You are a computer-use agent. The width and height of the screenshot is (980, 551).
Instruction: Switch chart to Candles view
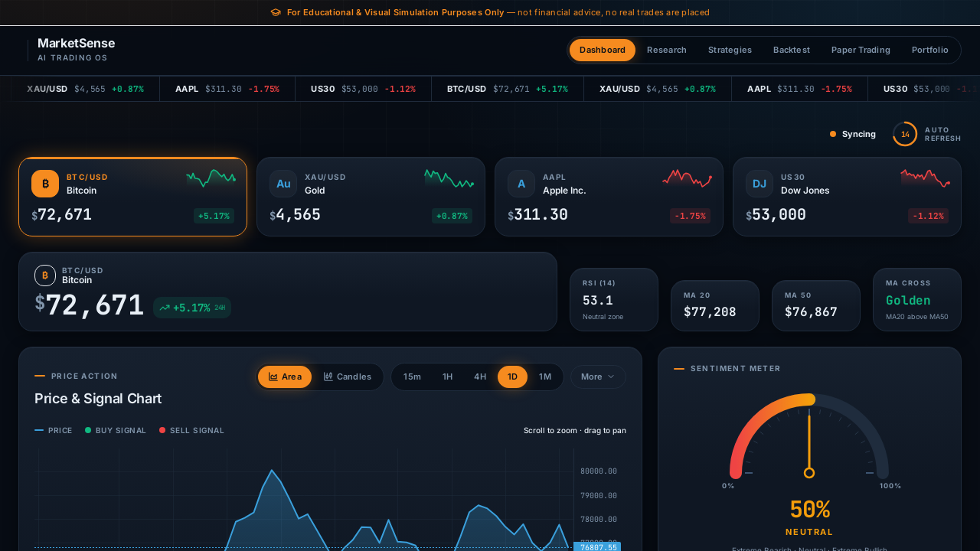click(x=348, y=377)
